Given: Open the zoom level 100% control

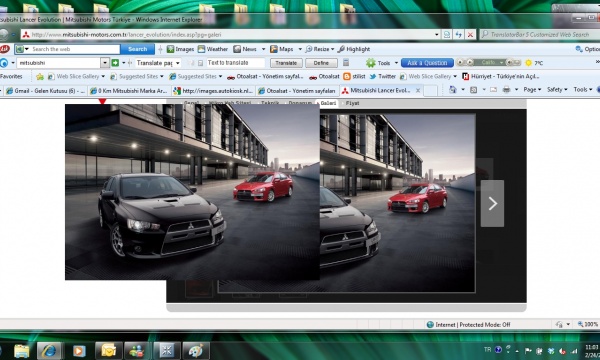Looking at the screenshot, I should [588, 324].
